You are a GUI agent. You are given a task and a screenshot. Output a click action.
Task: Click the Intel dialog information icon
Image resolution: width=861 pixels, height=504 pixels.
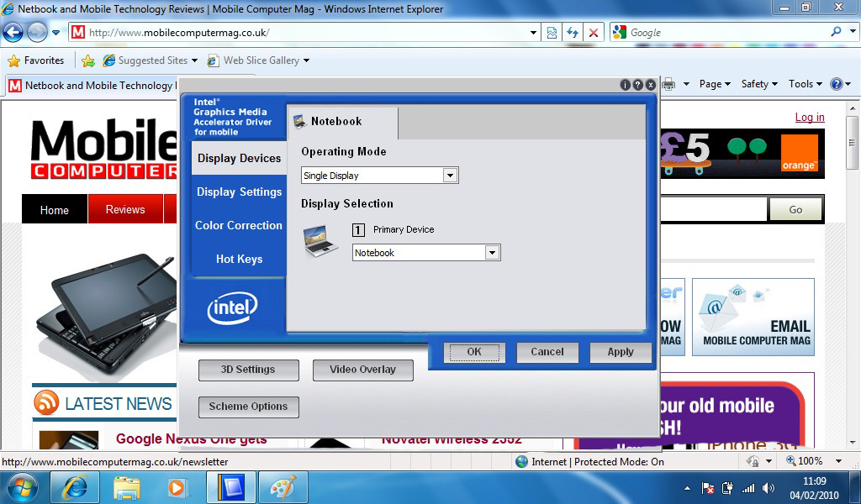(x=625, y=85)
